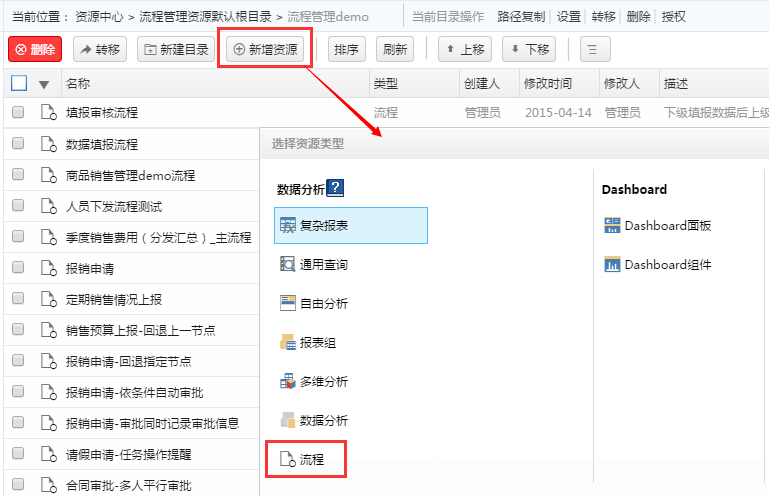Click the 授权 directory action
The height and width of the screenshot is (496, 769).
click(x=674, y=17)
